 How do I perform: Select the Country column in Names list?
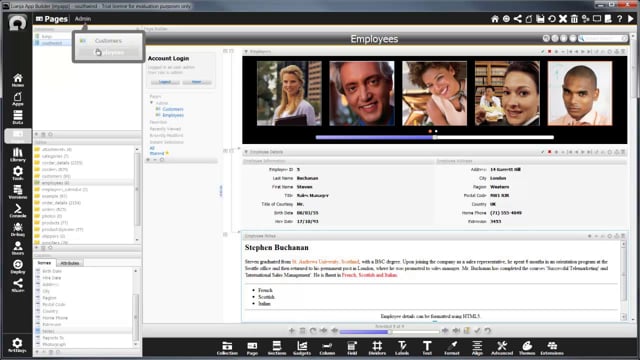pyautogui.click(x=84, y=311)
